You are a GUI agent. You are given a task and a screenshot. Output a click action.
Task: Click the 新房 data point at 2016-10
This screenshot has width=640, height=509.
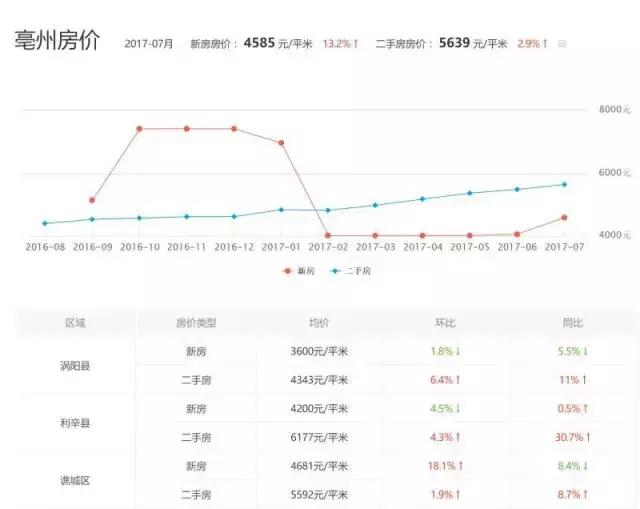coord(139,128)
